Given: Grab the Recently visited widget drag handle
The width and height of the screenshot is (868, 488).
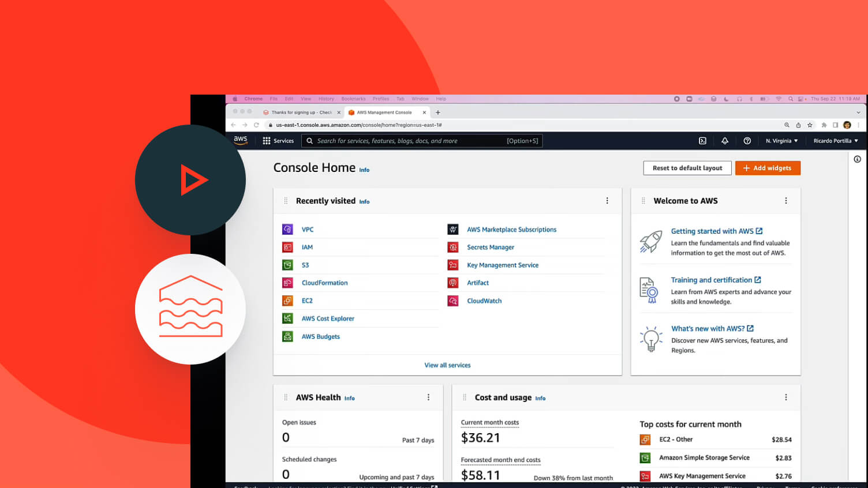Looking at the screenshot, I should click(286, 201).
